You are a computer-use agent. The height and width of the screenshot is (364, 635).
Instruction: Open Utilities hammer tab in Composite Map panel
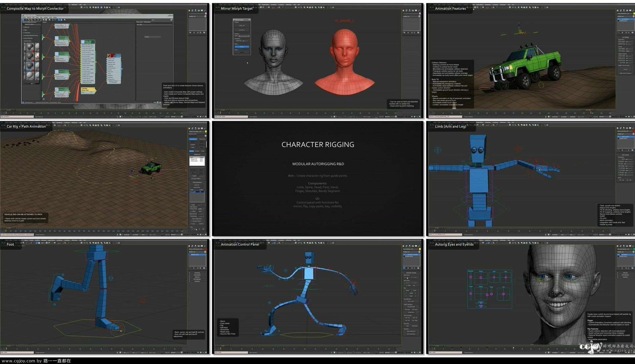pos(205,11)
